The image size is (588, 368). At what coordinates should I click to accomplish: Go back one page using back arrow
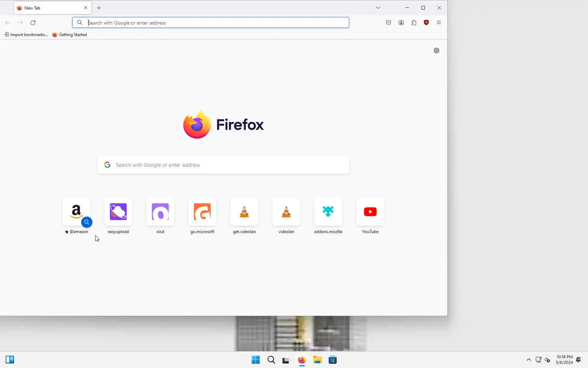8,23
